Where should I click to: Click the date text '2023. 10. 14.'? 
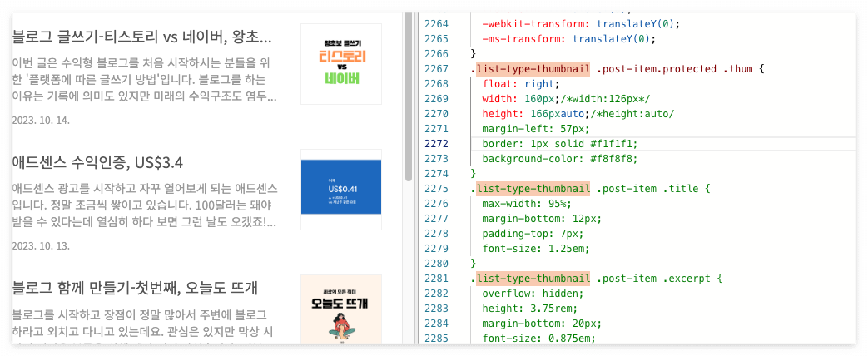point(41,120)
